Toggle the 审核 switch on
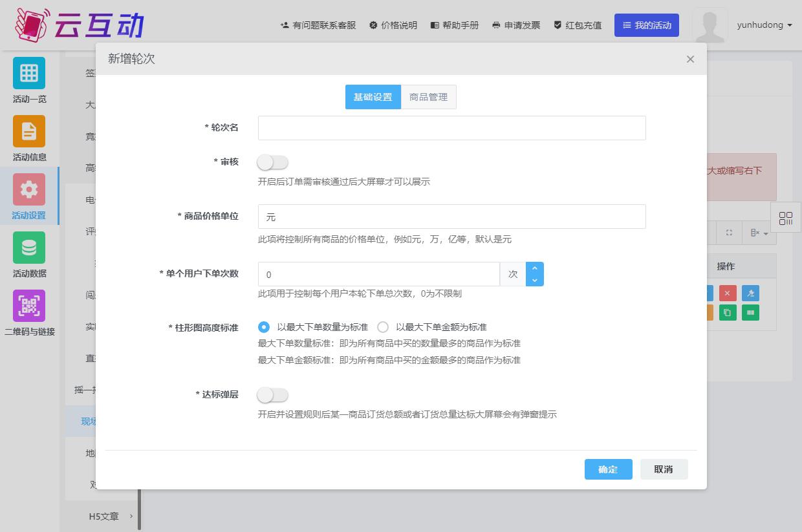The image size is (802, 532). [x=272, y=162]
